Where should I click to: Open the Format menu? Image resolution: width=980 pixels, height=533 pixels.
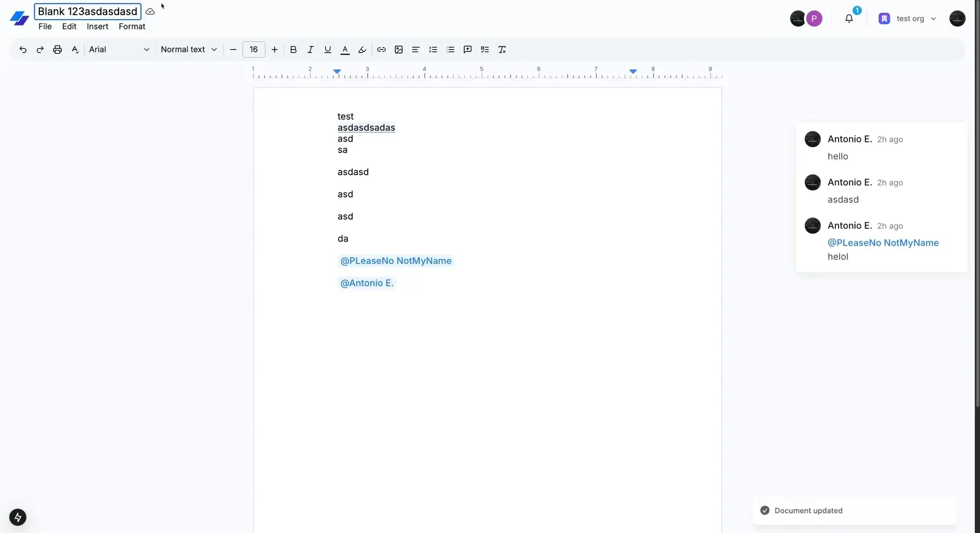pos(132,27)
